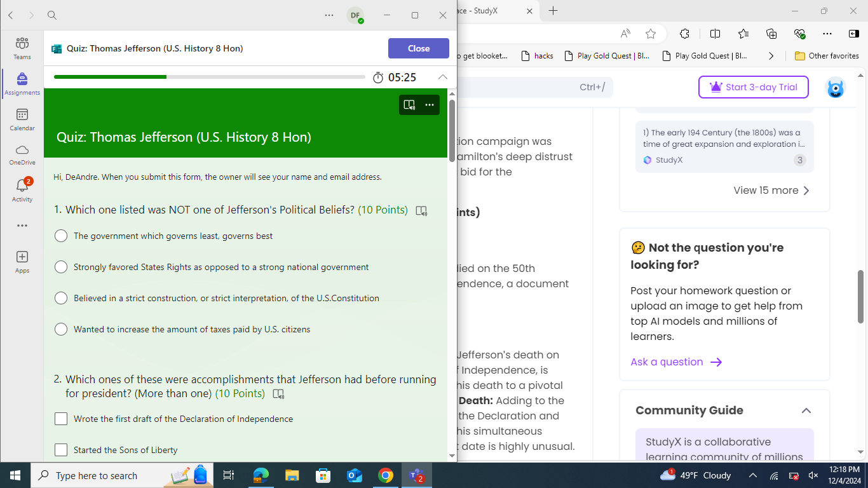This screenshot has width=868, height=488.
Task: Open Edge extensions puzzle icon
Action: tap(684, 34)
